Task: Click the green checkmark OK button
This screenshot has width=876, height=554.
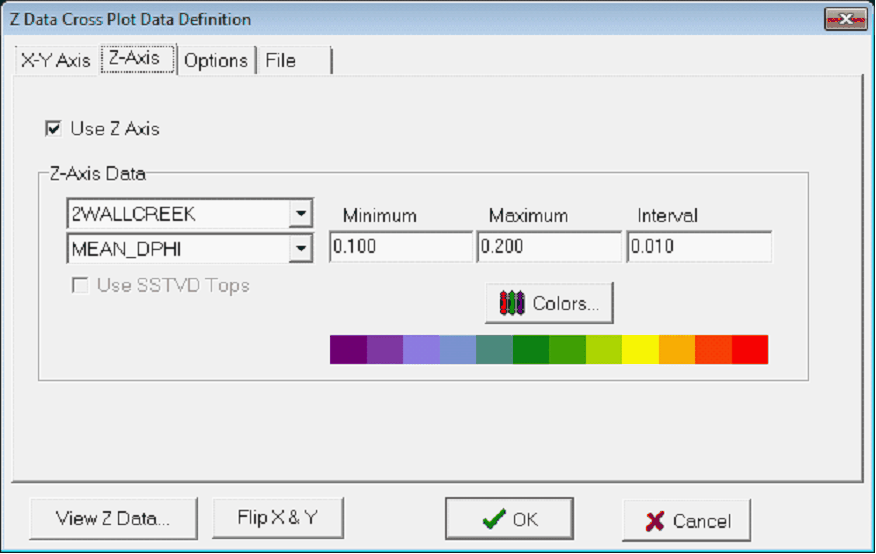Action: (509, 519)
